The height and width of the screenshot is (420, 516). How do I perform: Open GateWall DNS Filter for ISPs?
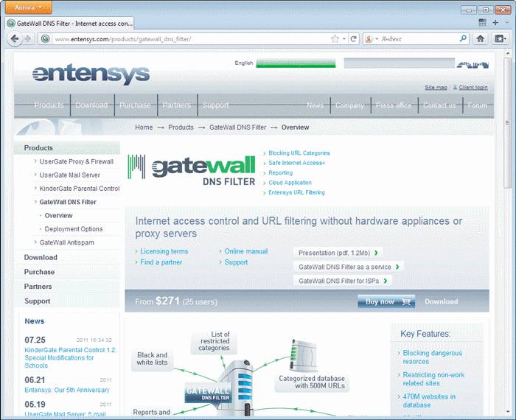[343, 281]
